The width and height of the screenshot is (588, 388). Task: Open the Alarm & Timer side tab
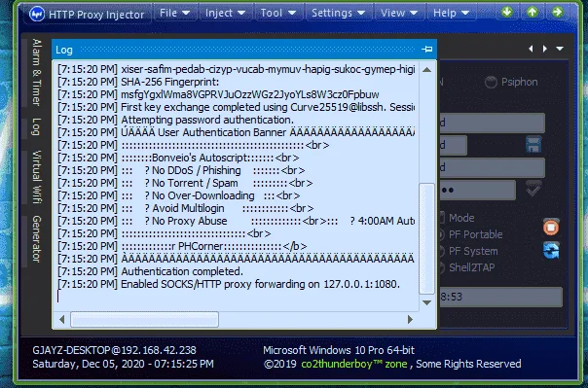(x=36, y=72)
